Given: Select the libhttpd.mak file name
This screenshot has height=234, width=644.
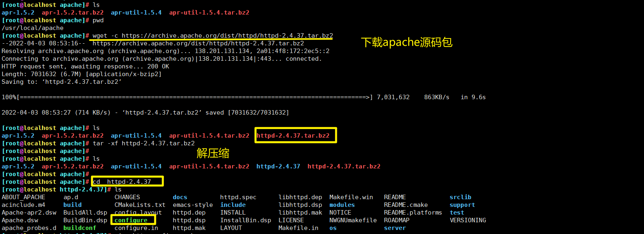Looking at the screenshot, I should (300, 213).
